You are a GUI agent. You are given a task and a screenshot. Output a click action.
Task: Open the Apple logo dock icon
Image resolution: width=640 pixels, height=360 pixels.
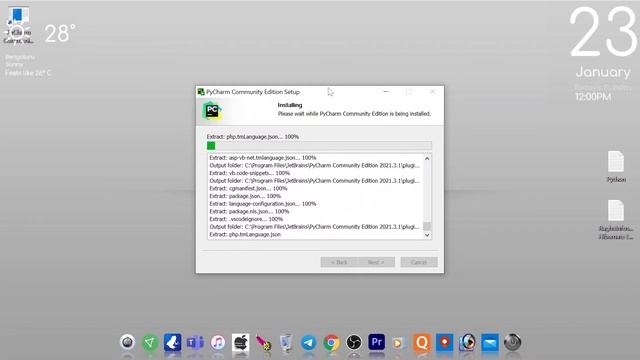240,342
